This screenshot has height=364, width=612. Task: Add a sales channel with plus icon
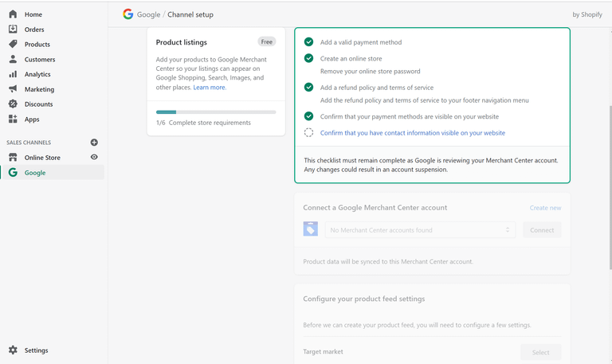94,143
